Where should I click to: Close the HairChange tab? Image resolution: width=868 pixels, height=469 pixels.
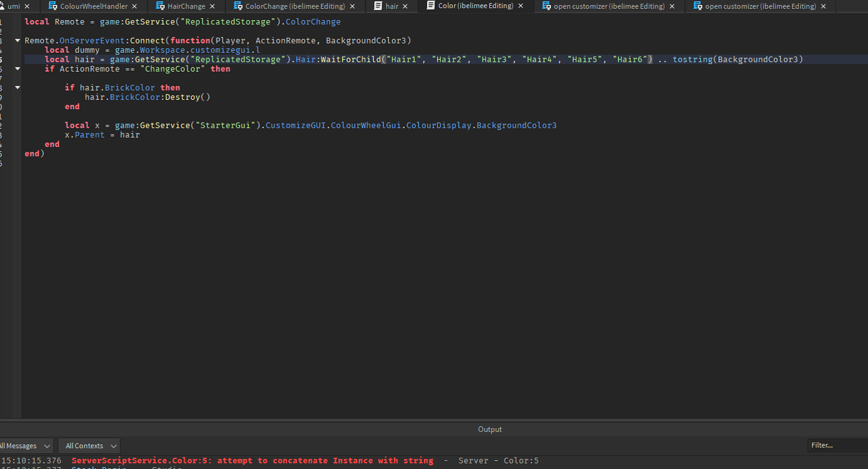212,6
